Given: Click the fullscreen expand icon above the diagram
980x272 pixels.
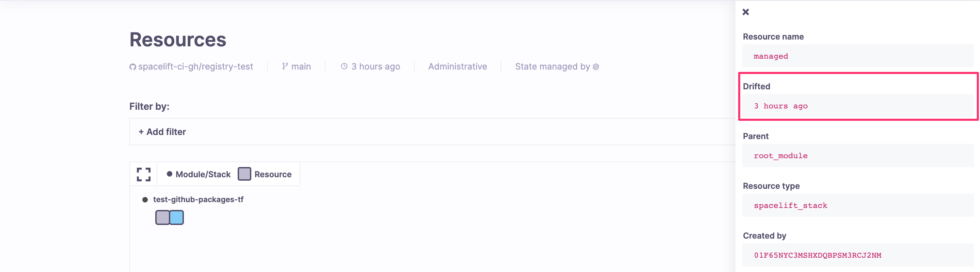Looking at the screenshot, I should click(x=143, y=174).
